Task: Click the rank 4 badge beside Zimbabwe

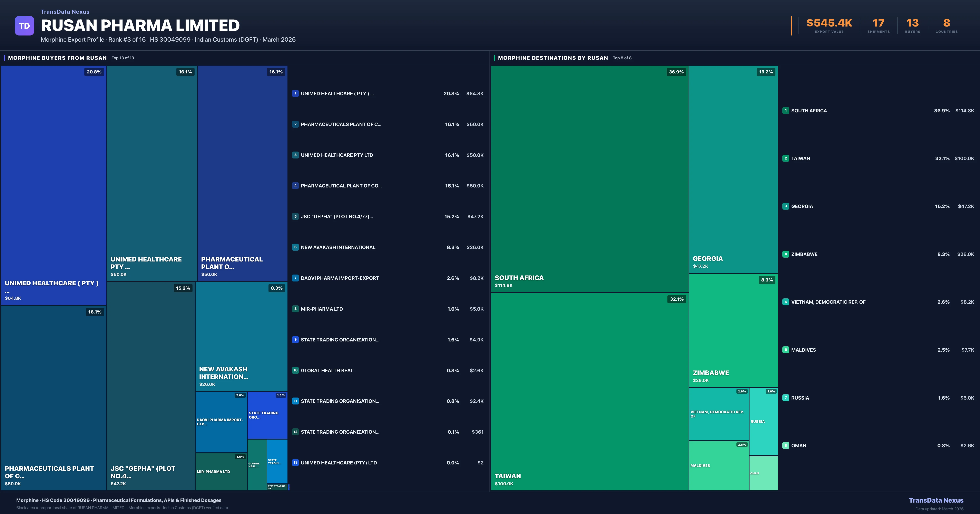Action: tap(786, 254)
